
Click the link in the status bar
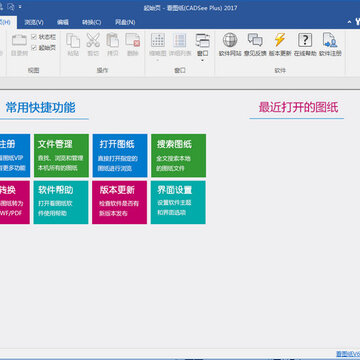click(x=348, y=354)
